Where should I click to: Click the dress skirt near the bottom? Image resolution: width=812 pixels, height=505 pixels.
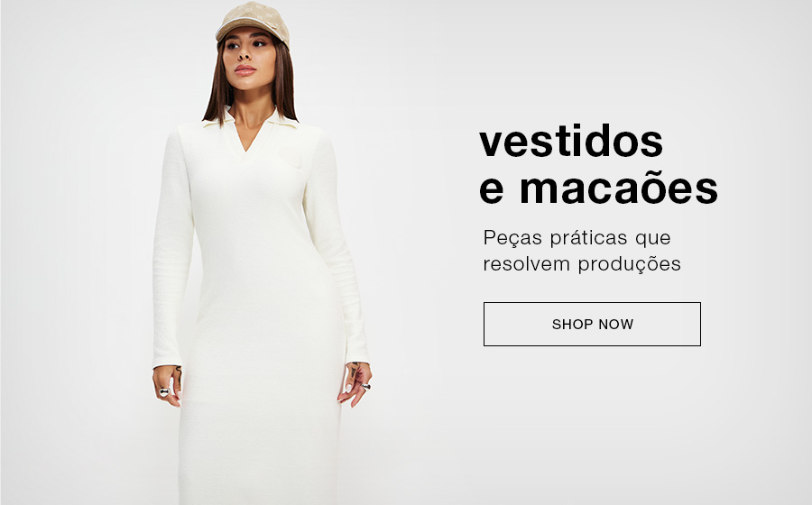coord(259,455)
